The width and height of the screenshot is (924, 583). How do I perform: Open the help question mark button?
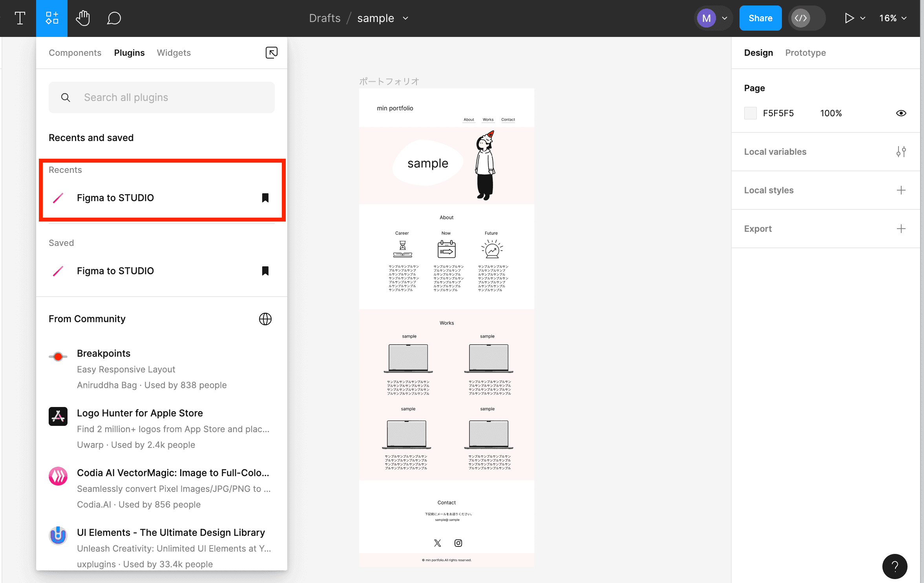click(895, 566)
